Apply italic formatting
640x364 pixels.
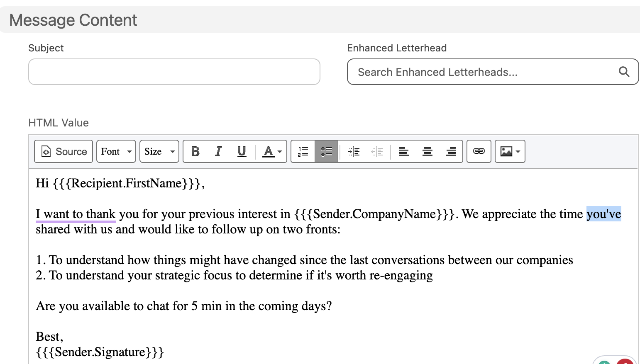click(218, 151)
